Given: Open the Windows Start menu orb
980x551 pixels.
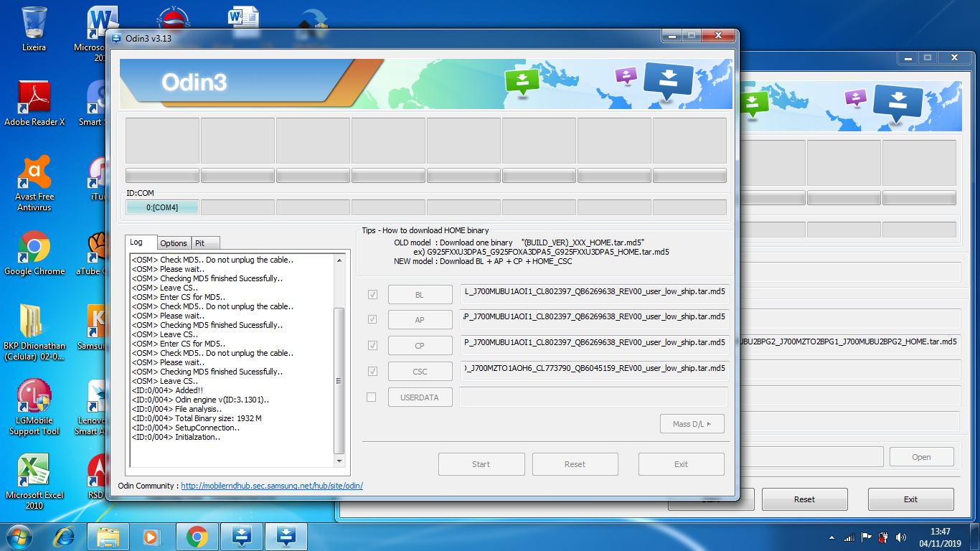Looking at the screenshot, I should (18, 536).
